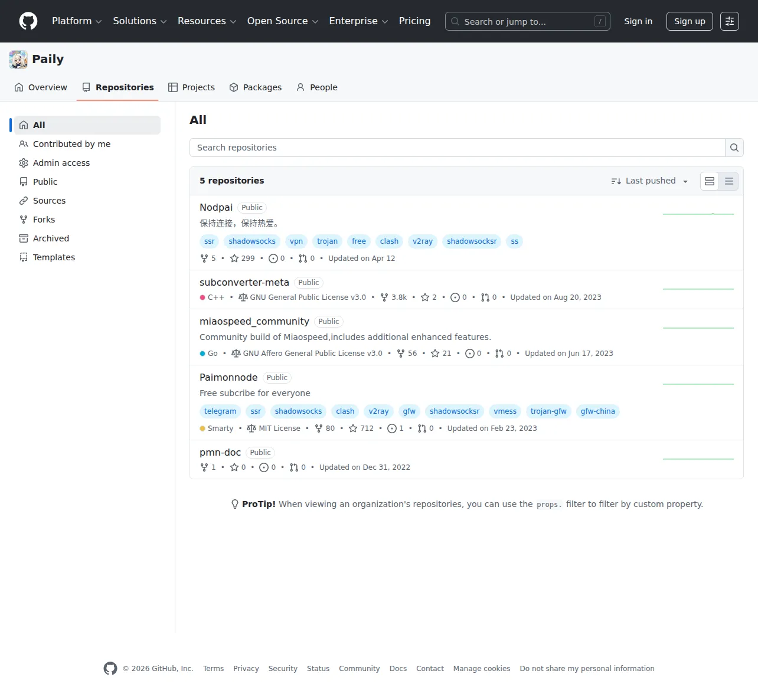The image size is (758, 700).
Task: Open the miaospeed_community repository
Action: point(254,322)
